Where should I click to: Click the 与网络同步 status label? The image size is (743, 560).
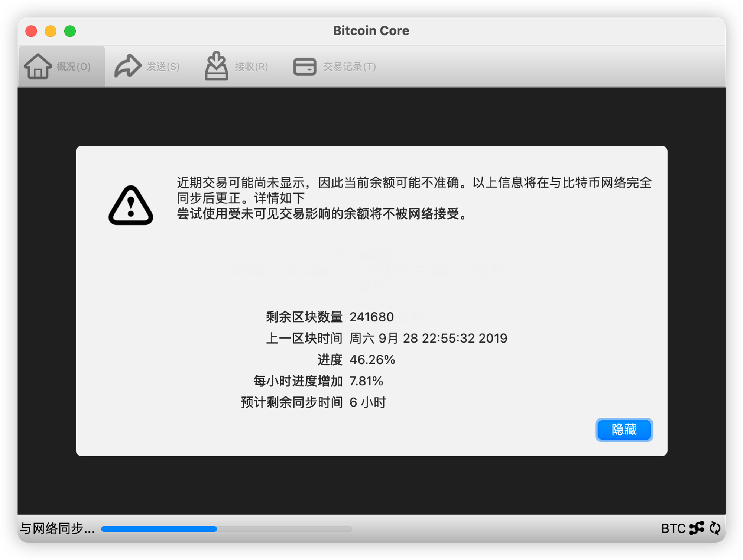click(x=57, y=528)
